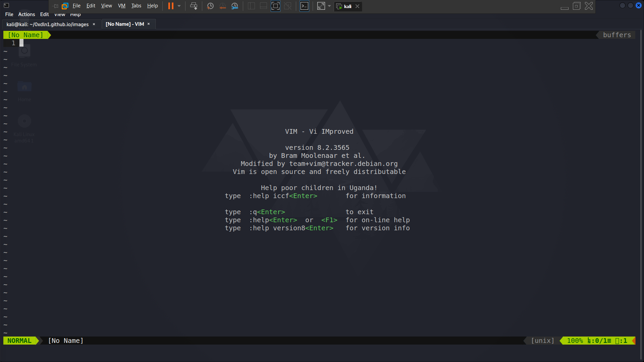The height and width of the screenshot is (362, 644).
Task: Click the column :1 indicator
Action: 621,341
